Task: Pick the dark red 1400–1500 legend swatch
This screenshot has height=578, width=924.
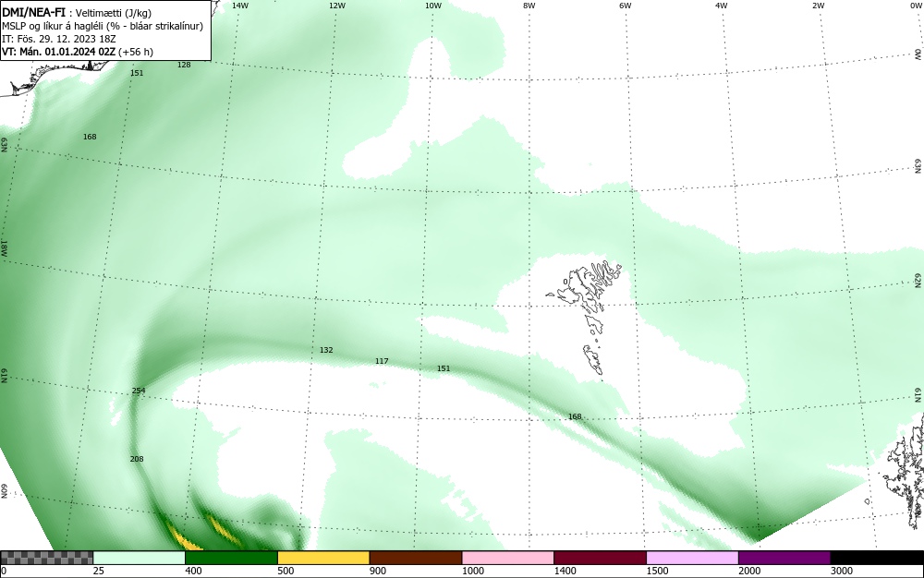Action: click(600, 558)
